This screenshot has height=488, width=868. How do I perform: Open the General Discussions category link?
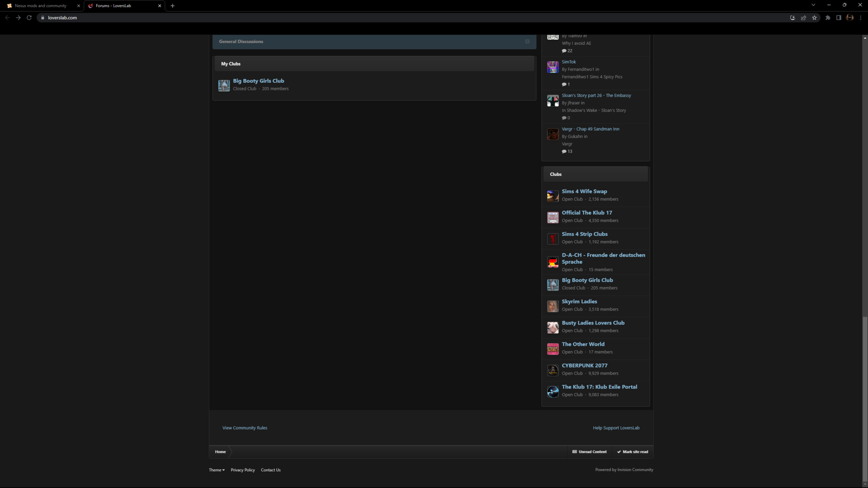(x=241, y=42)
